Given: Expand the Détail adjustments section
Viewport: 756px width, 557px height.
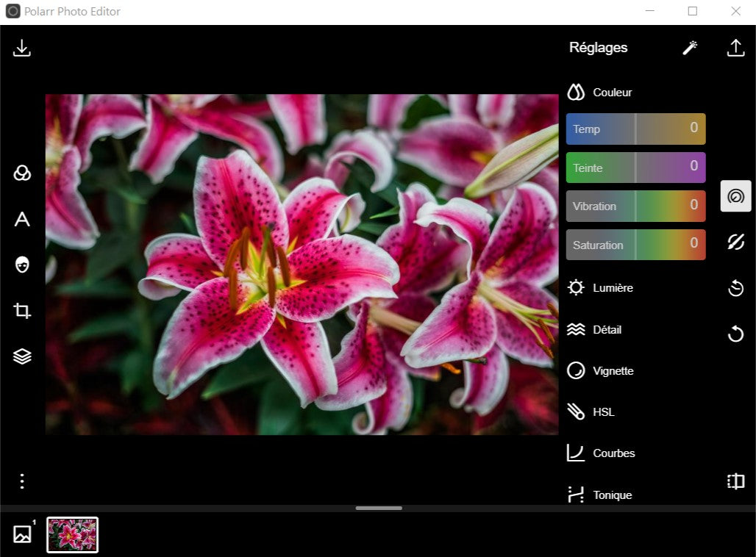Looking at the screenshot, I should point(606,330).
